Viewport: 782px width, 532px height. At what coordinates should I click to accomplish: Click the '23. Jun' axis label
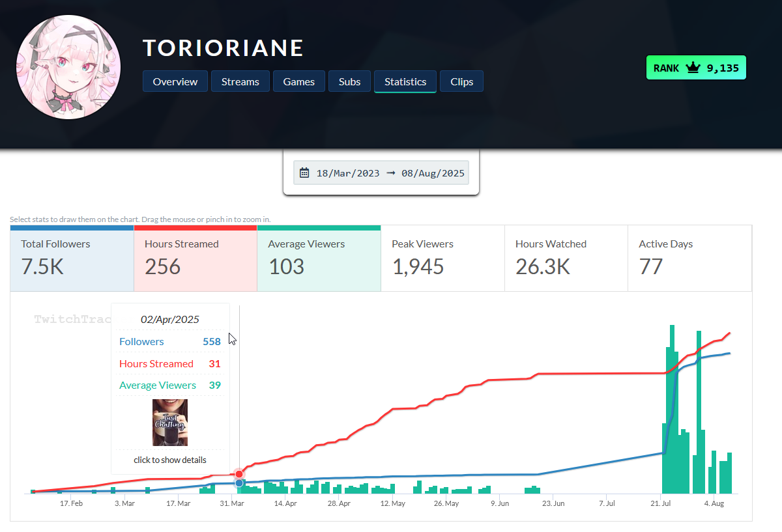[554, 503]
